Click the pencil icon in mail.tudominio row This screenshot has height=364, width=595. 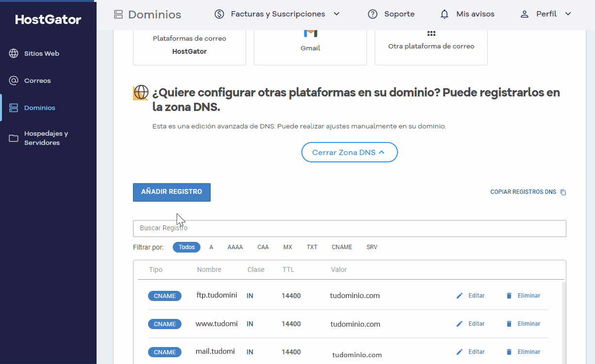460,352
